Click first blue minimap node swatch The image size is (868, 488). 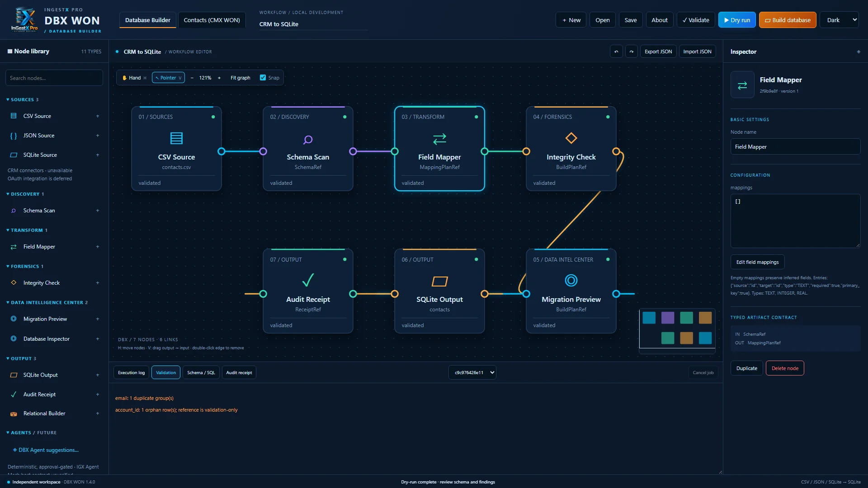point(649,318)
